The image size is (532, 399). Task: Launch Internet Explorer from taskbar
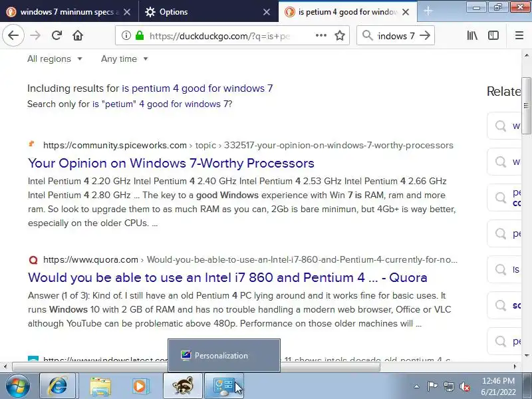pos(59,386)
